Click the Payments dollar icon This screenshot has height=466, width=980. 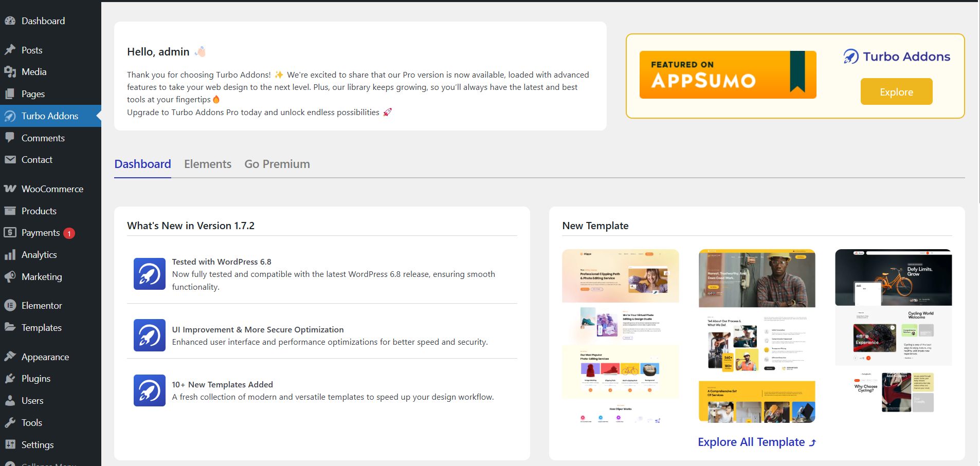[10, 233]
